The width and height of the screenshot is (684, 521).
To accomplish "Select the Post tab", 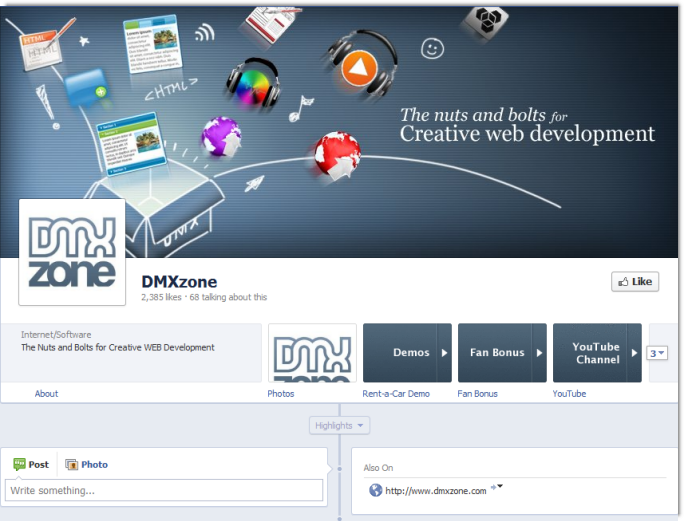I will [x=31, y=464].
